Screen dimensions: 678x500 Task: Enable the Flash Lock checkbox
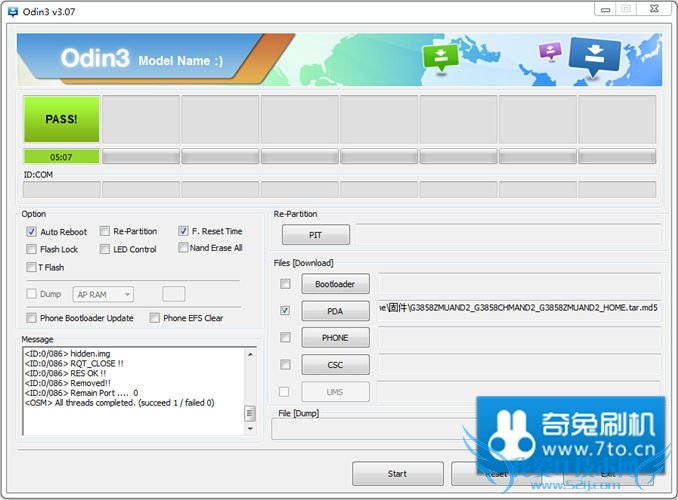(x=31, y=249)
